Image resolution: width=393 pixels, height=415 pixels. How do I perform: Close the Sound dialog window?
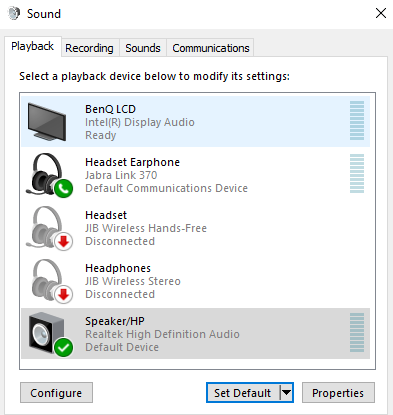(381, 13)
